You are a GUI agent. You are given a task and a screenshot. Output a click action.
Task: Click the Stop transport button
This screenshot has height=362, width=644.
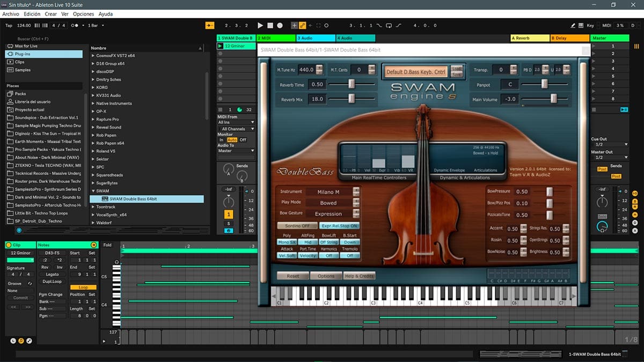point(270,25)
